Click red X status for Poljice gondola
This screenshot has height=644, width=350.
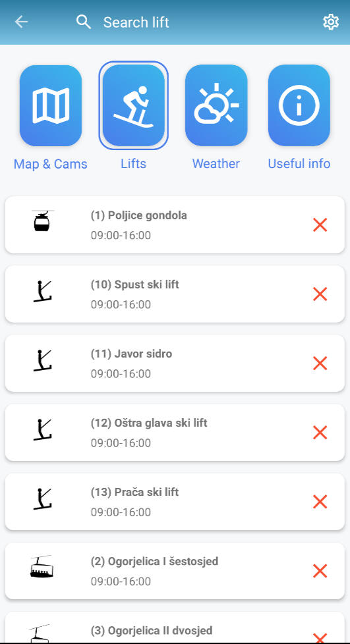click(x=320, y=225)
